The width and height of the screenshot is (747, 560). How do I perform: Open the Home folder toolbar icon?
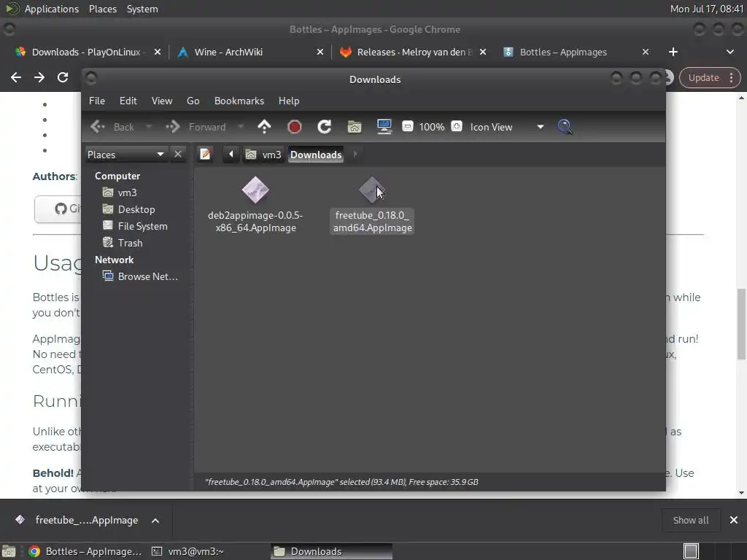point(355,127)
